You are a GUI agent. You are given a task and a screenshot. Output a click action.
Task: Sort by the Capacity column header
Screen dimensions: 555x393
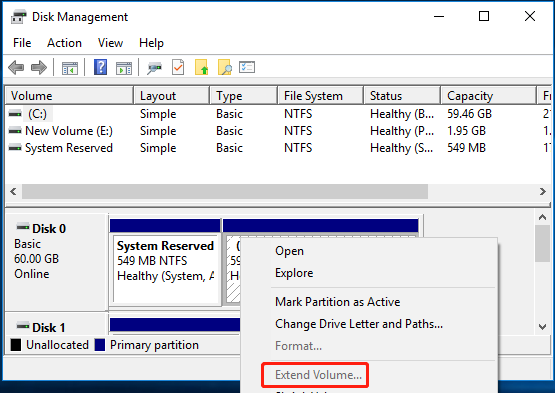pos(489,96)
